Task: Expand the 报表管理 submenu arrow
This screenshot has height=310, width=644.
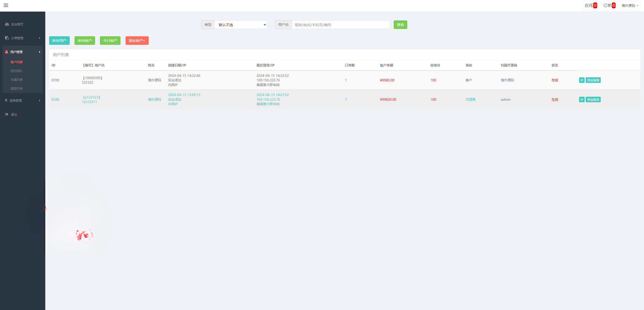Action: 39,100
